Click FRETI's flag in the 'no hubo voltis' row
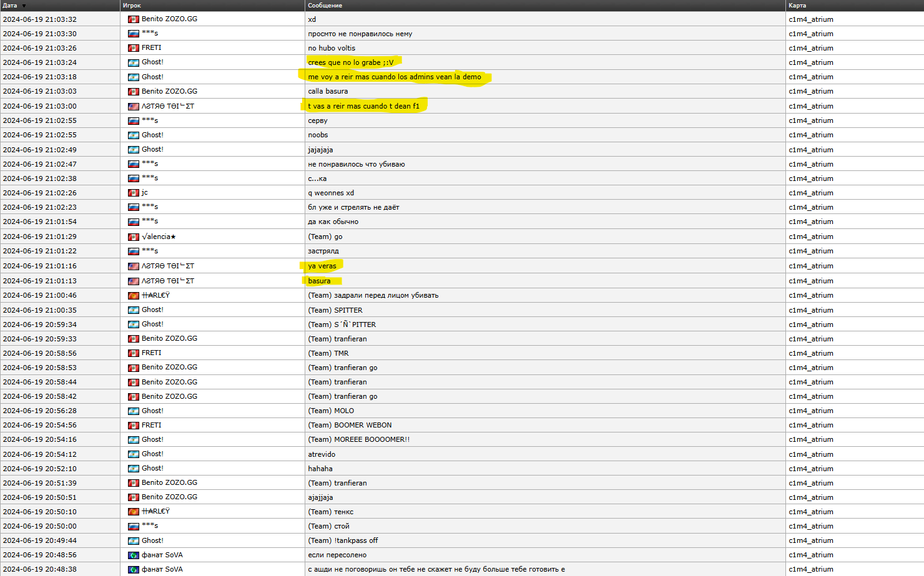Screen dimensions: 924x576 coord(133,48)
